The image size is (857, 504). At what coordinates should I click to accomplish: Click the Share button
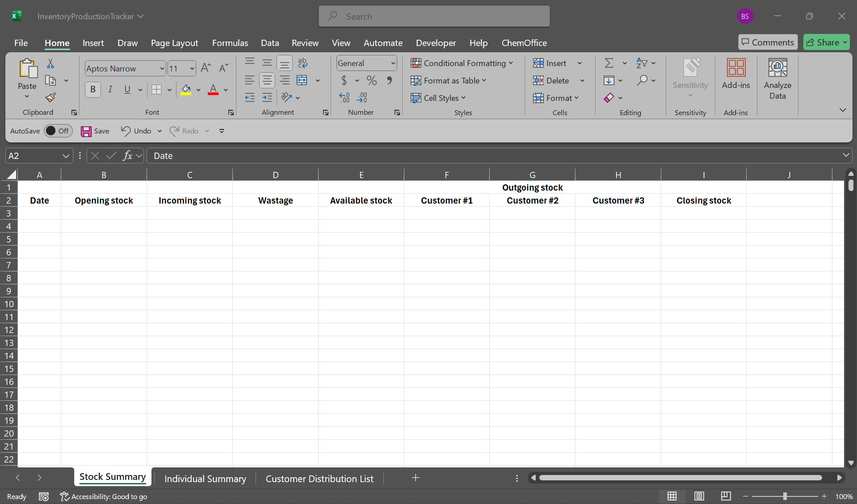pyautogui.click(x=826, y=42)
